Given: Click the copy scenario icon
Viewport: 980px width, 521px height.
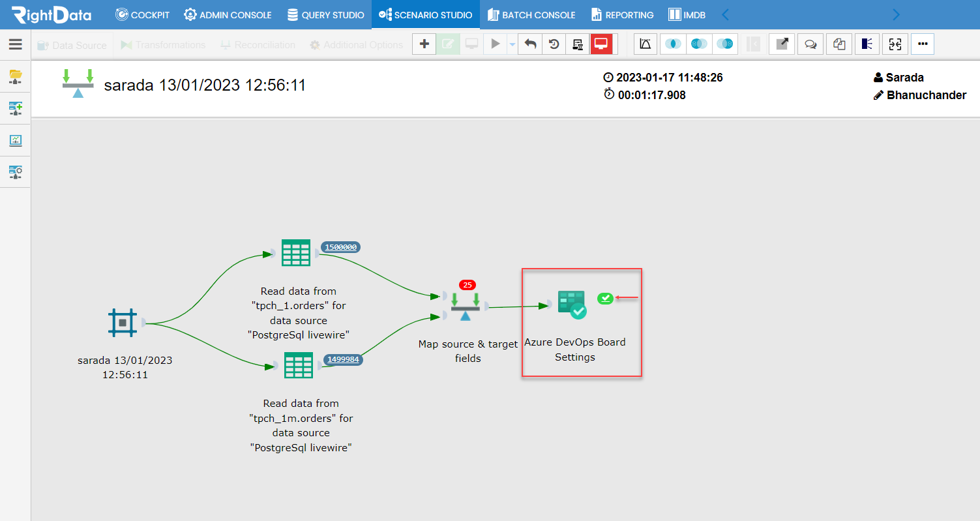Looking at the screenshot, I should point(839,44).
